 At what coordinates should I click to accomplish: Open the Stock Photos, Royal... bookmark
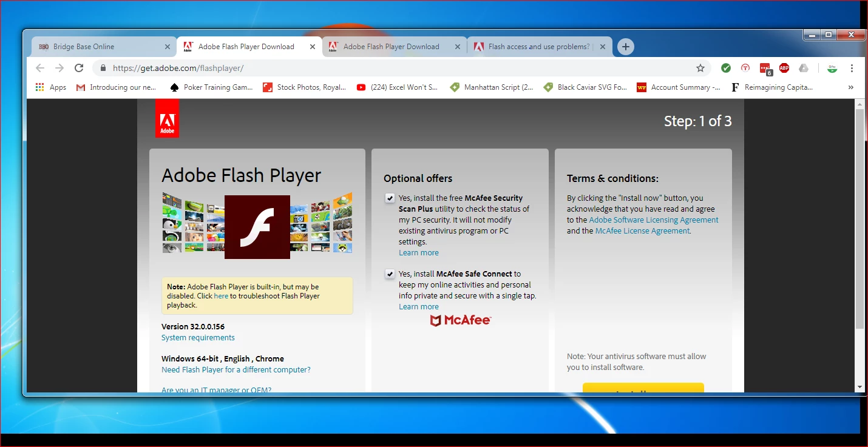coord(304,87)
